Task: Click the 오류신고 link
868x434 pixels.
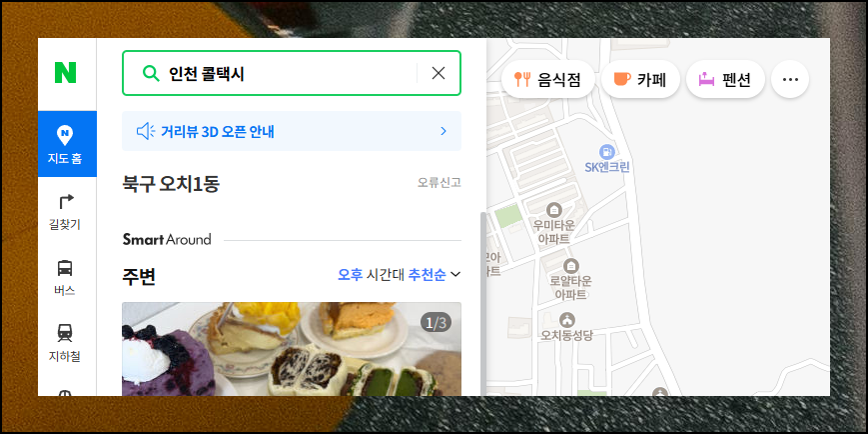Action: [x=438, y=182]
